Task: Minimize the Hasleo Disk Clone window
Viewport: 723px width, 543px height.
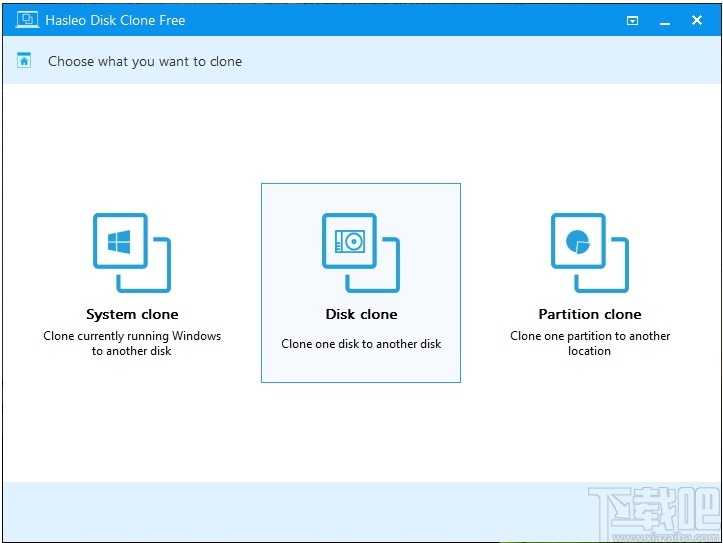Action: pos(664,23)
